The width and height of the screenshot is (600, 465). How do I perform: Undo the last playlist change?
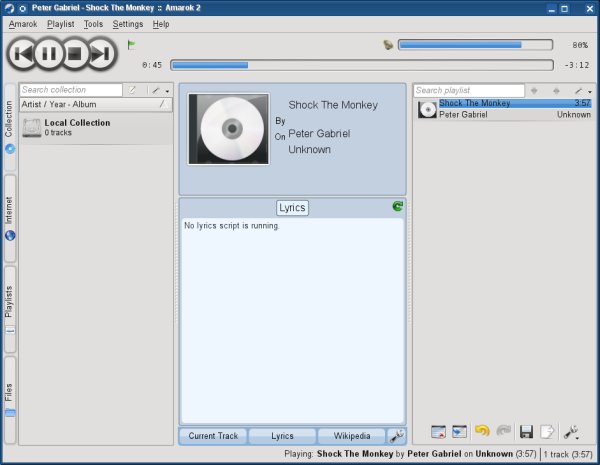click(x=482, y=431)
